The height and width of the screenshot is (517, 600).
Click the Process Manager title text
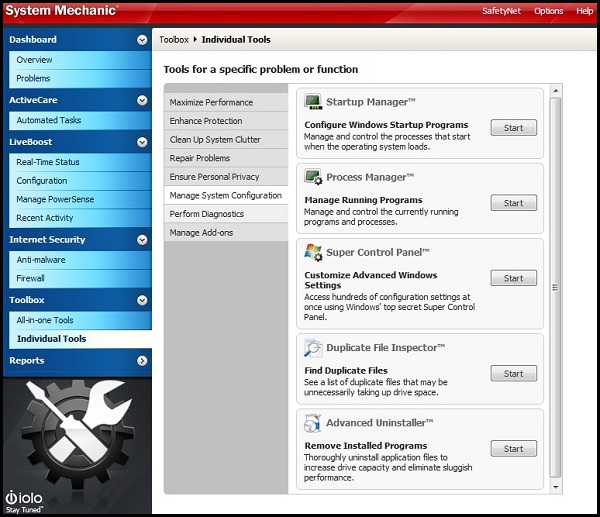coord(370,178)
